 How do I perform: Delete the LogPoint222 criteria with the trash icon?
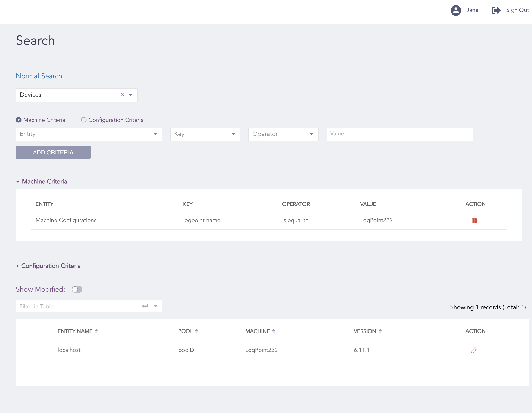474,221
